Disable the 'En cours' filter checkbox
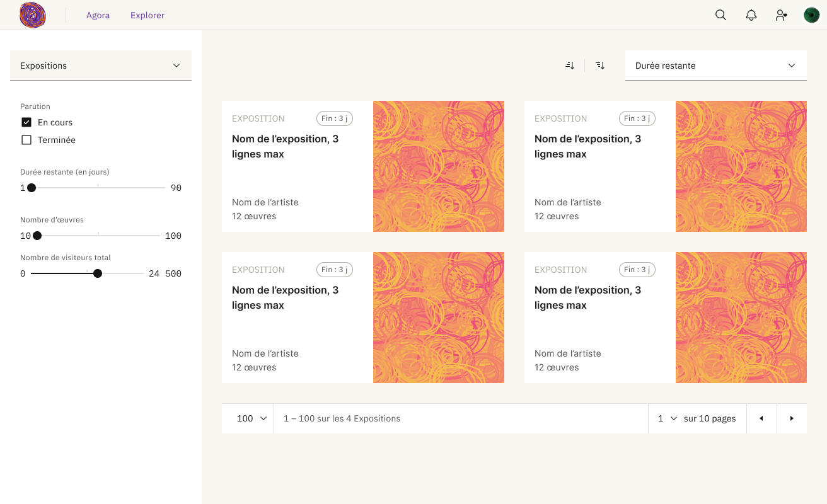The image size is (827, 504). point(26,122)
